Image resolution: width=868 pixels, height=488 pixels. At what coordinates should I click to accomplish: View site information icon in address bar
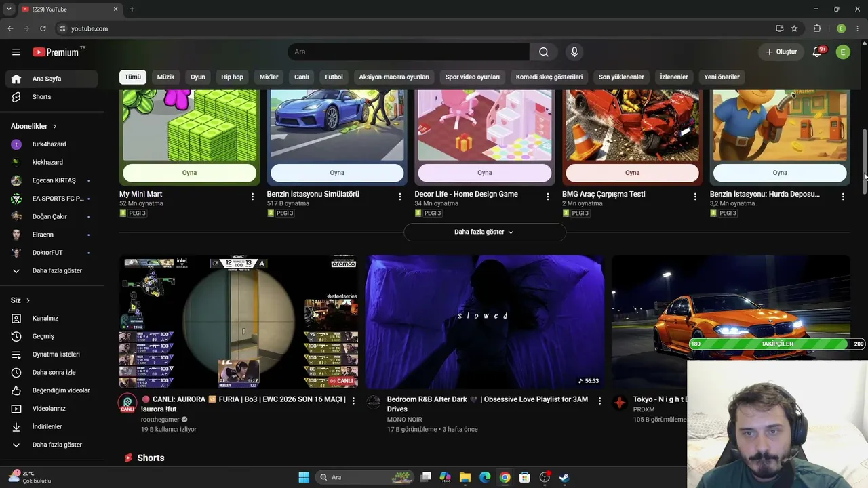pyautogui.click(x=62, y=28)
